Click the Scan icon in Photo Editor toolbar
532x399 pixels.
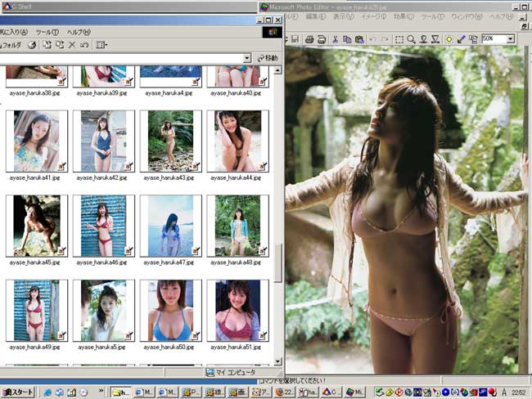pyautogui.click(x=322, y=39)
